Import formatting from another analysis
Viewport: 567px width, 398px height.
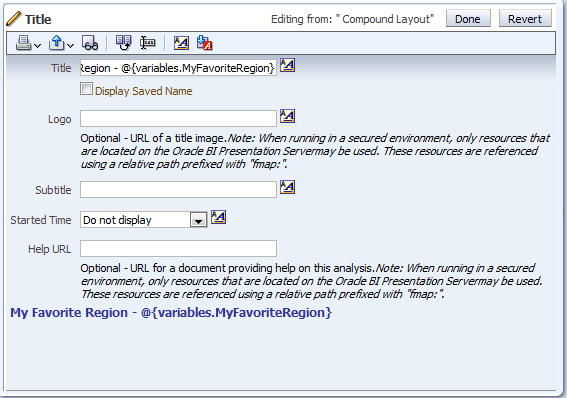[x=205, y=43]
